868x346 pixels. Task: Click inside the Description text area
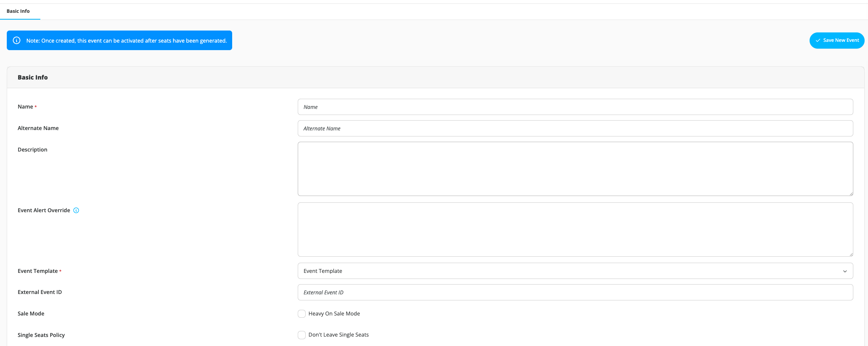(x=575, y=169)
